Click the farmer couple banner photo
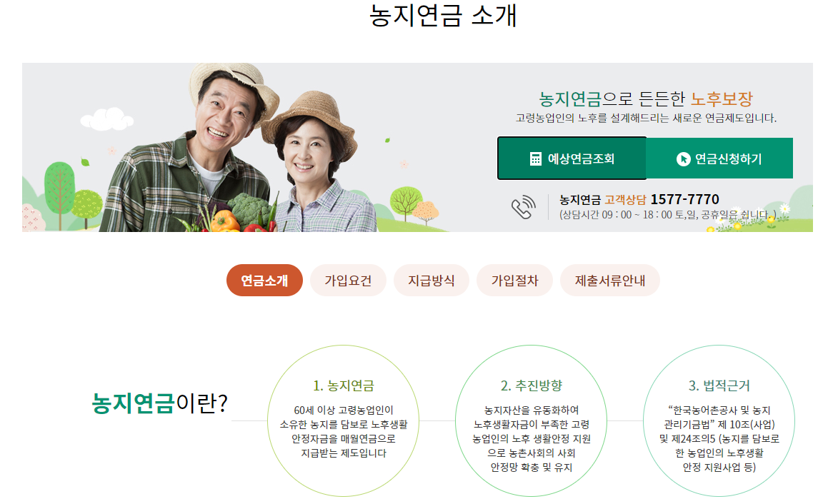 coord(238,148)
